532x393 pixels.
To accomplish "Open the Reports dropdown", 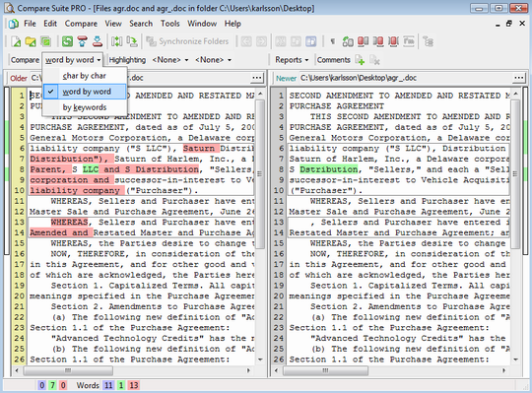I will [292, 60].
